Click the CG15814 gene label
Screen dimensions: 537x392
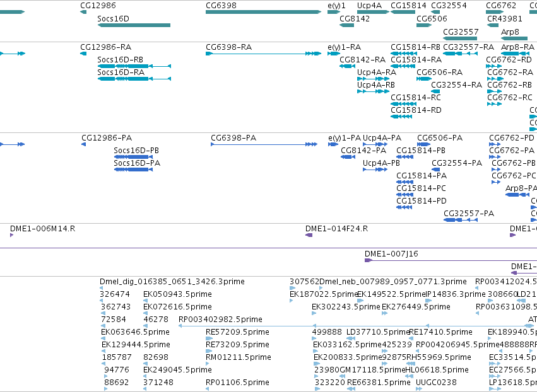click(408, 6)
